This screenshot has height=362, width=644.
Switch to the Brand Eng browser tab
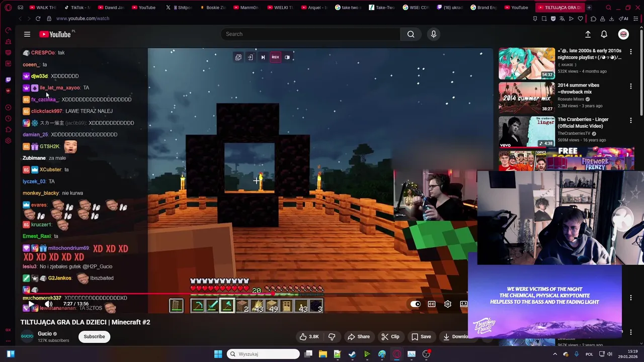click(484, 8)
